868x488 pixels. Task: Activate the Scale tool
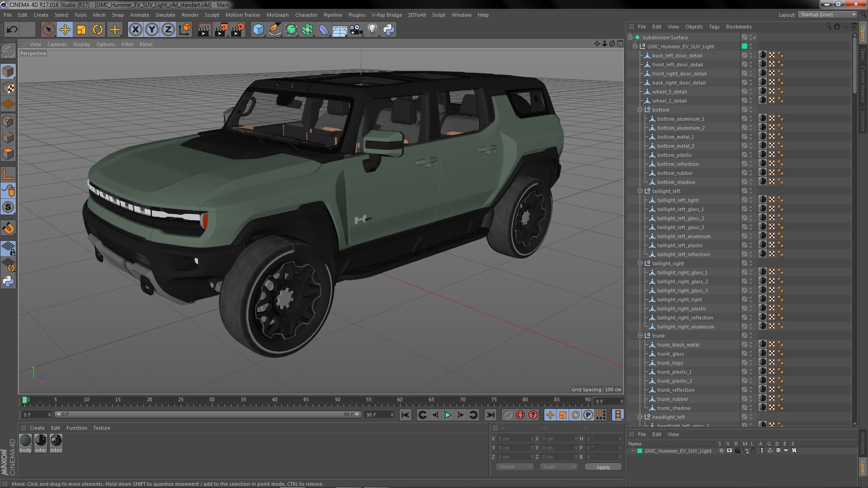click(x=81, y=30)
